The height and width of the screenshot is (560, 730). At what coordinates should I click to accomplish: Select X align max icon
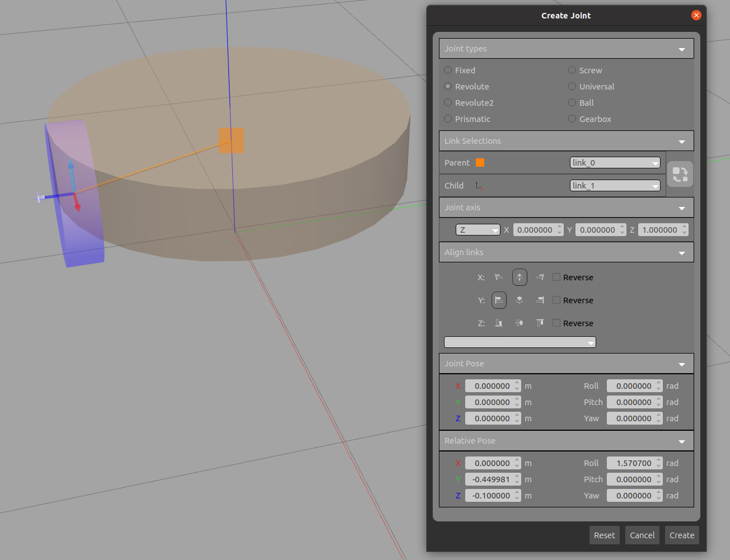pos(540,277)
